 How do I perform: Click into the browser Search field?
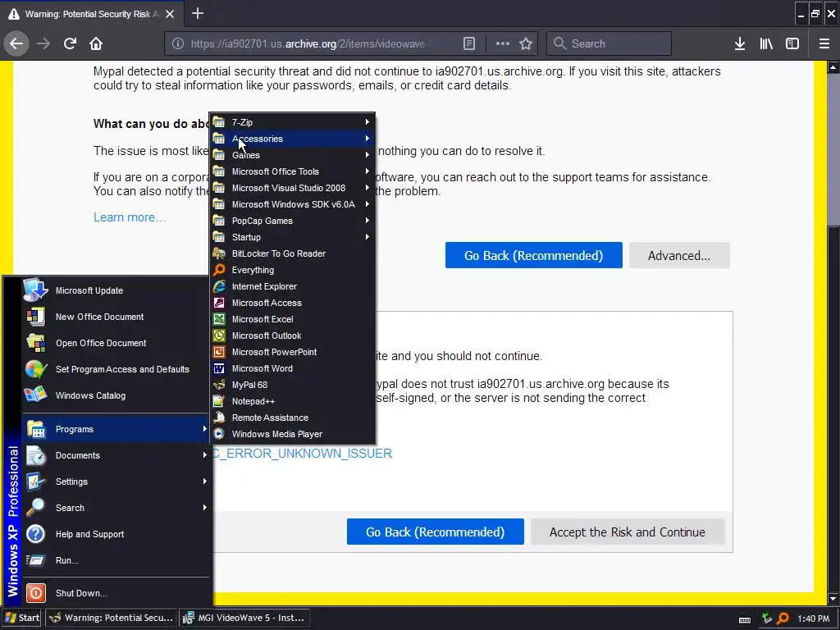point(609,44)
